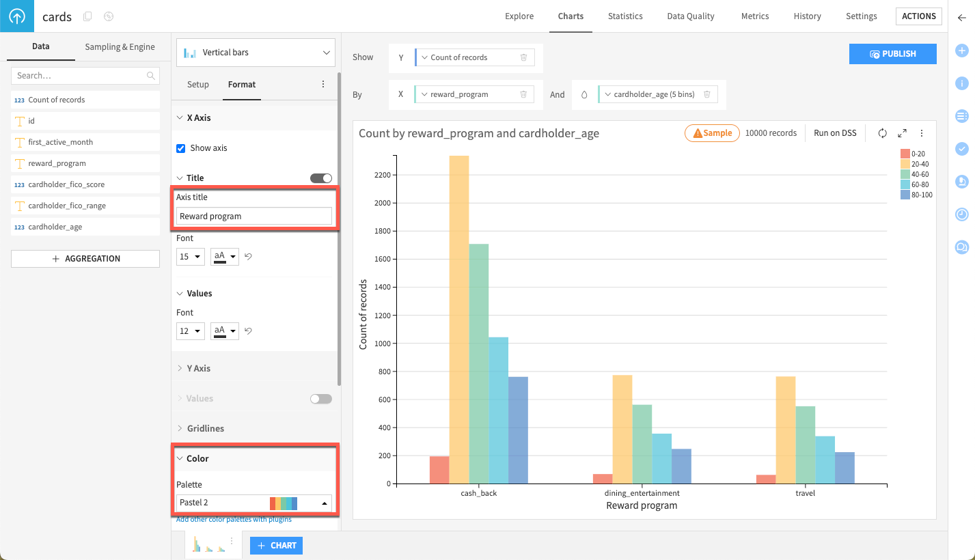This screenshot has height=560, width=975.
Task: Click the plus icon in the right sidebar
Action: coord(962,51)
